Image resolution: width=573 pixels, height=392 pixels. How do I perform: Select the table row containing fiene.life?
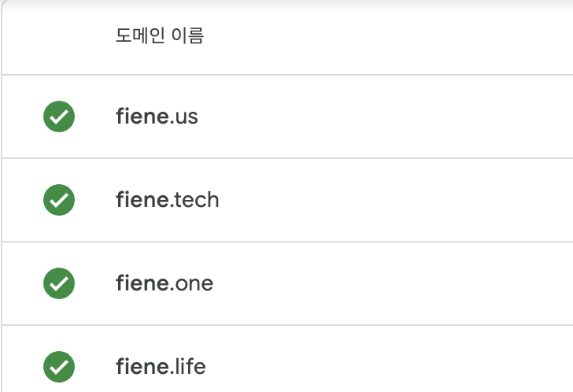287,359
